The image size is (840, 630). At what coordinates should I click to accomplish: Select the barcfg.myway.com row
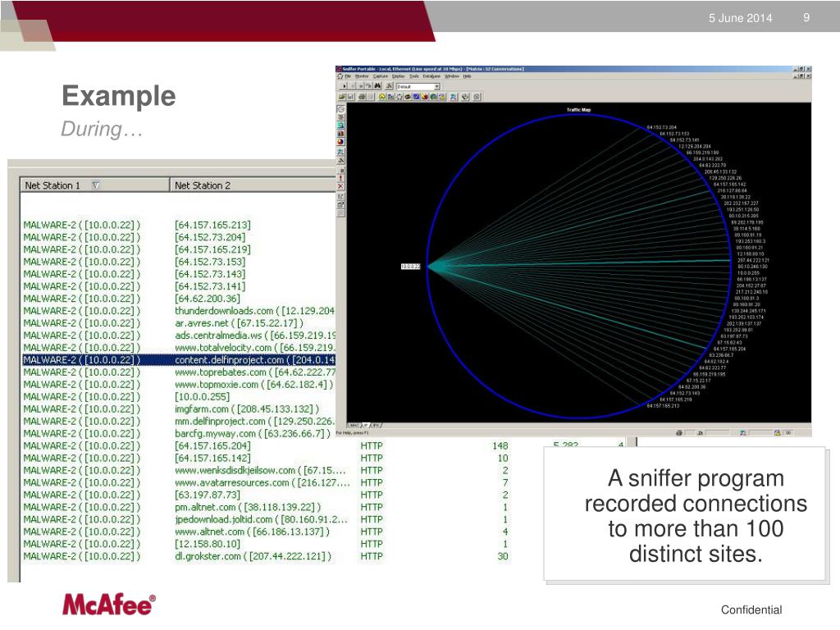[179, 434]
